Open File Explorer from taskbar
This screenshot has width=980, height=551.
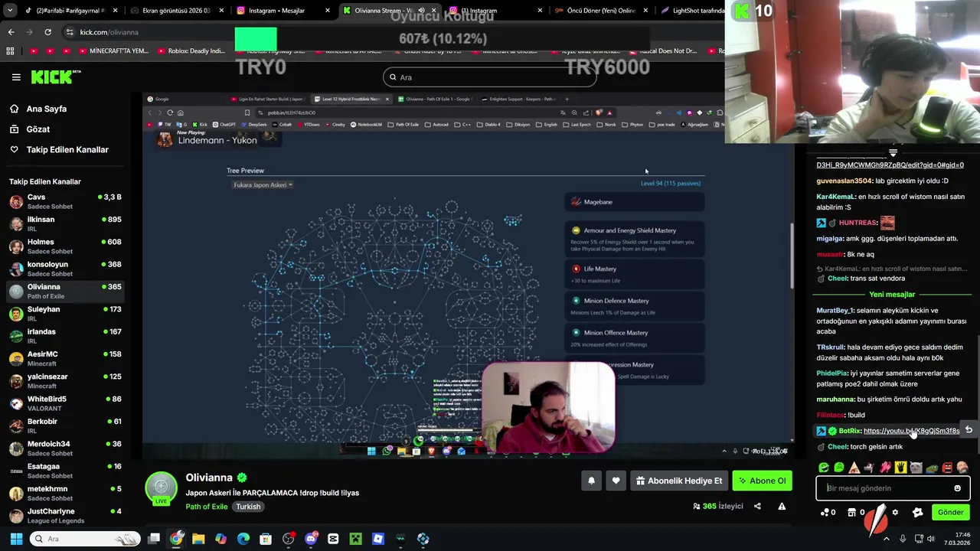pos(198,539)
